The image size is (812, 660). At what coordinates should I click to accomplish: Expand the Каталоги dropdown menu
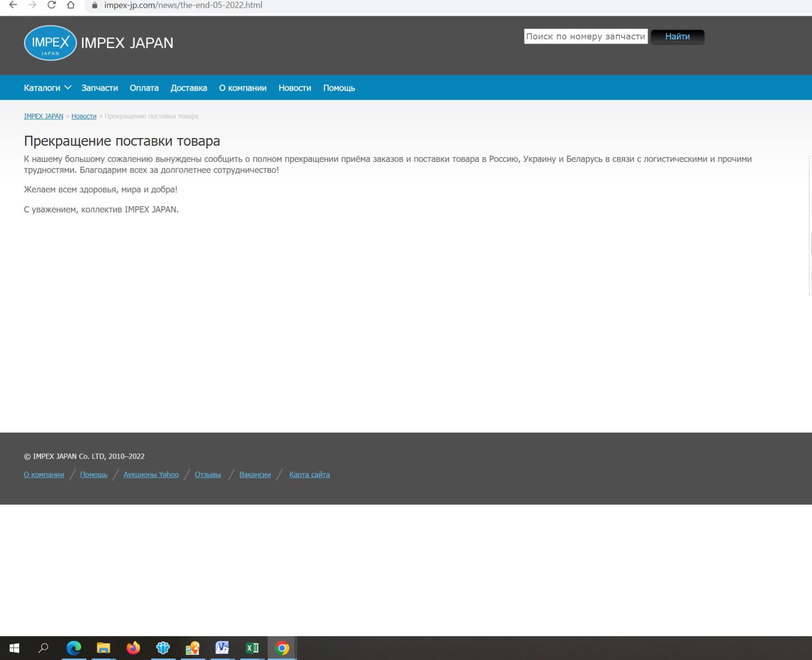tap(47, 88)
